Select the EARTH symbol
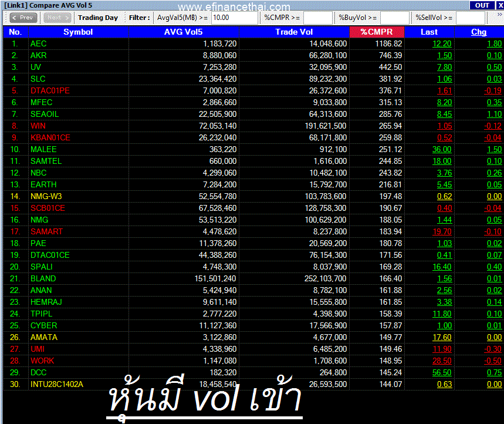The height and width of the screenshot is (424, 504). coord(44,184)
